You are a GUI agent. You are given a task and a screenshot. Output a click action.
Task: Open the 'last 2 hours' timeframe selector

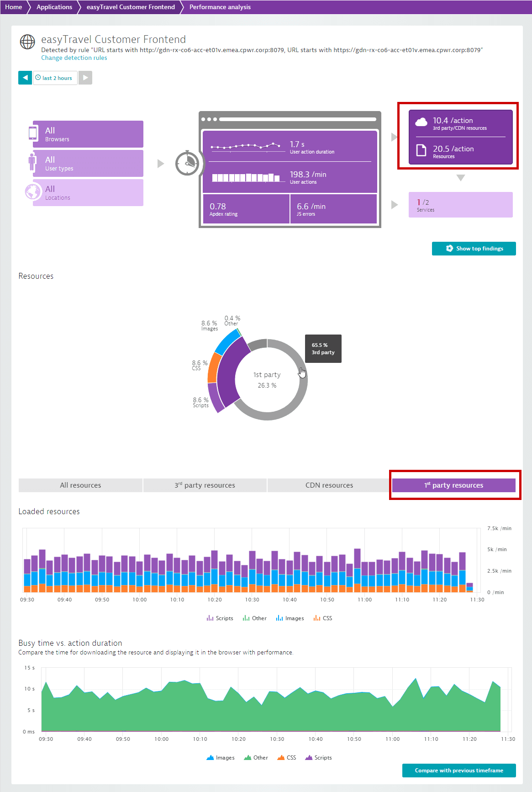[55, 78]
